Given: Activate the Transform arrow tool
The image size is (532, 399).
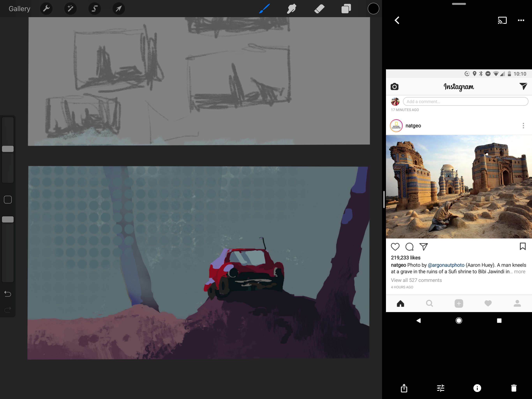Looking at the screenshot, I should pyautogui.click(x=119, y=9).
